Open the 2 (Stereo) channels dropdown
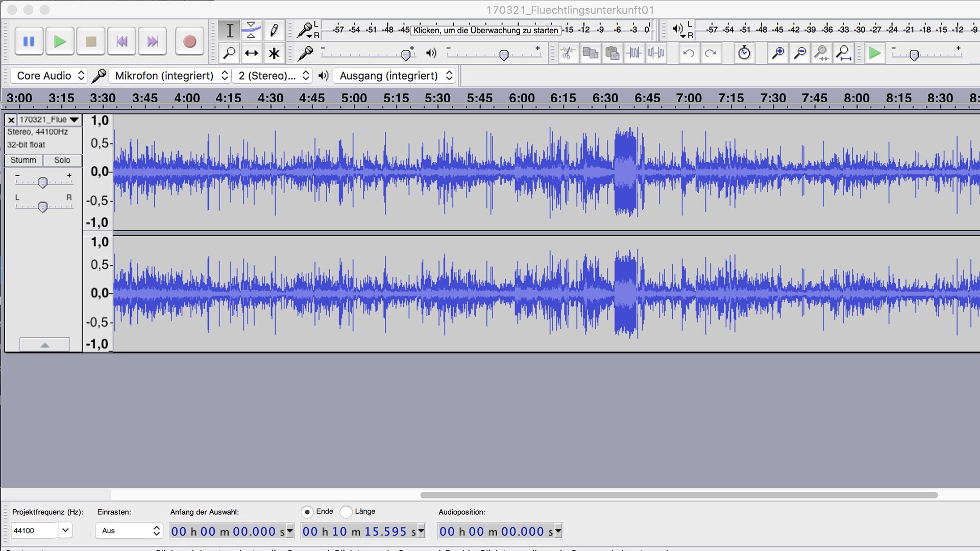This screenshot has height=551, width=980. [x=272, y=76]
